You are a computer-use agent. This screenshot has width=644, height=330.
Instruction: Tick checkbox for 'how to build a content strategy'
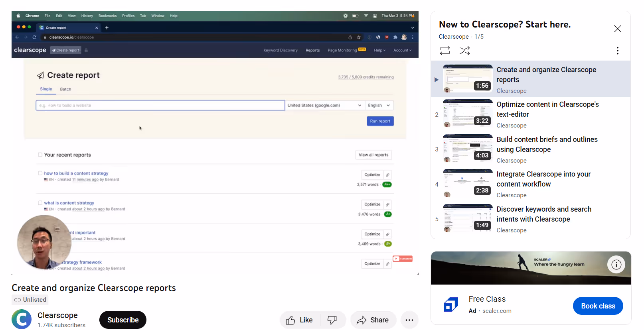(40, 173)
